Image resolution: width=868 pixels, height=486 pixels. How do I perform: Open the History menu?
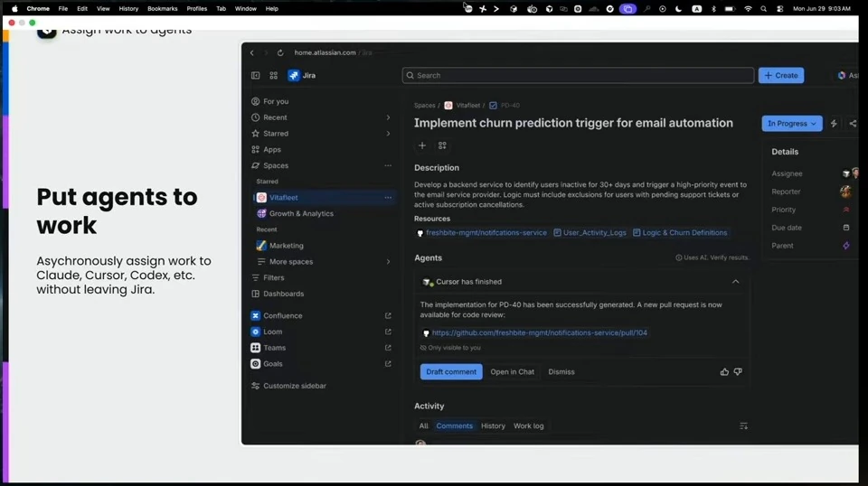click(128, 9)
